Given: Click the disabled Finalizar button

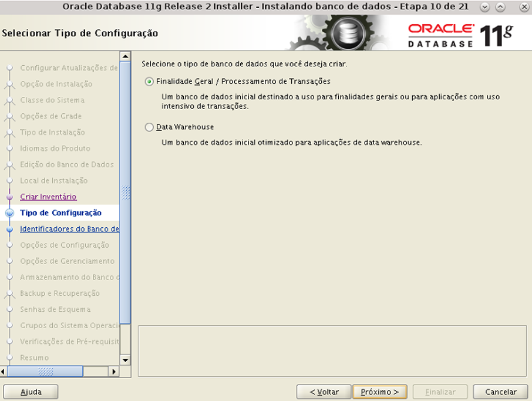Looking at the screenshot, I should coord(440,392).
